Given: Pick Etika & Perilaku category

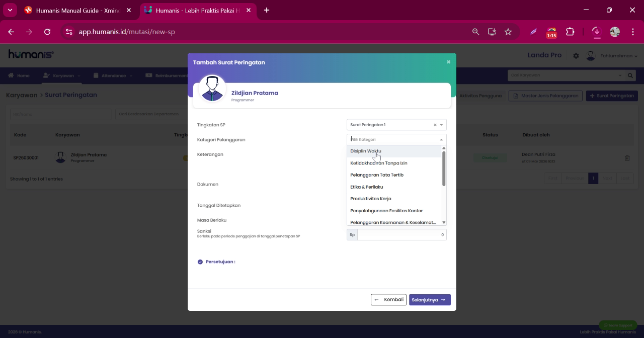Looking at the screenshot, I should click(x=394, y=187).
